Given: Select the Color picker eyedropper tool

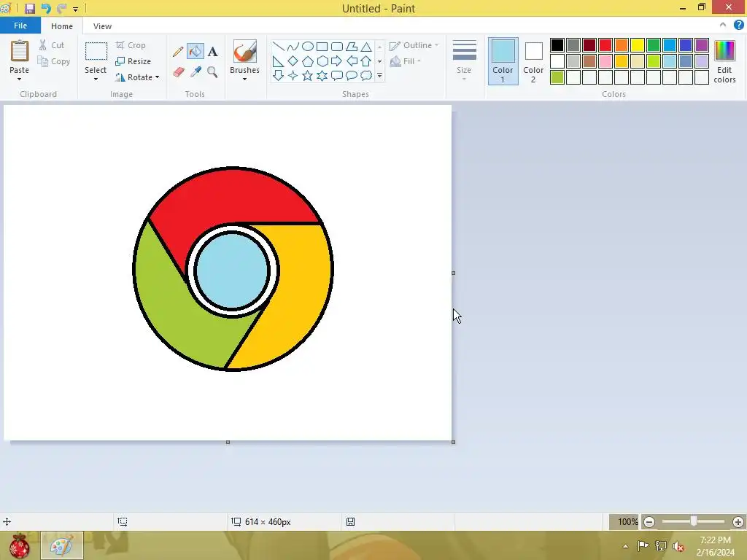Looking at the screenshot, I should (x=196, y=72).
